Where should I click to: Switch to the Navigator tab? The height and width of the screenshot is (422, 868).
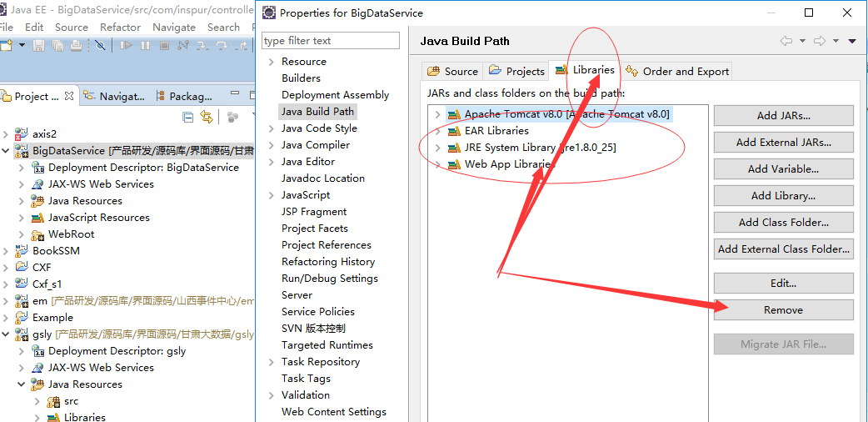115,97
